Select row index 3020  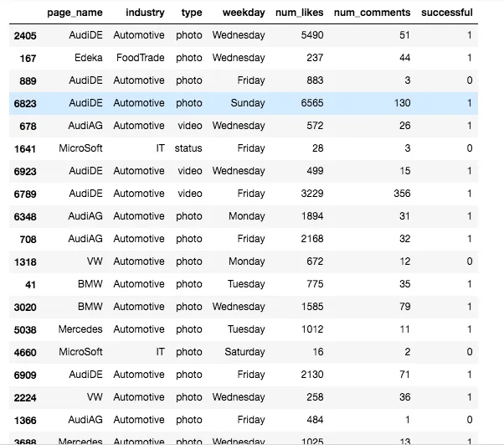click(25, 308)
